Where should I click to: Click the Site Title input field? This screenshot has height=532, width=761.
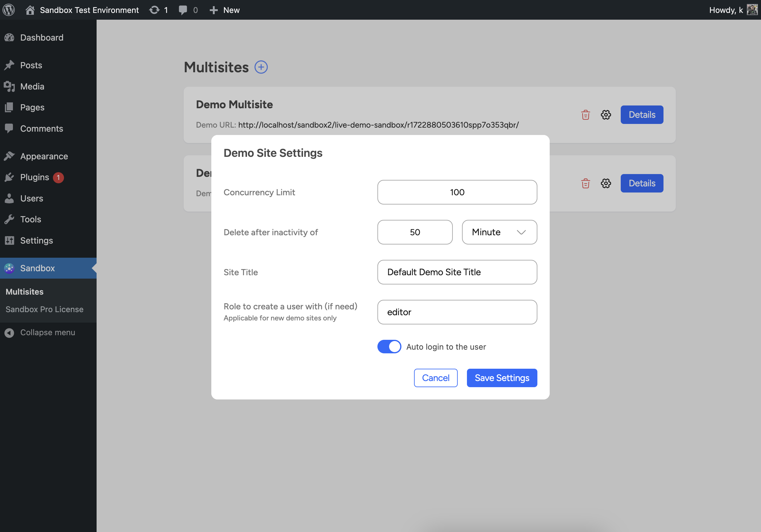pos(457,272)
